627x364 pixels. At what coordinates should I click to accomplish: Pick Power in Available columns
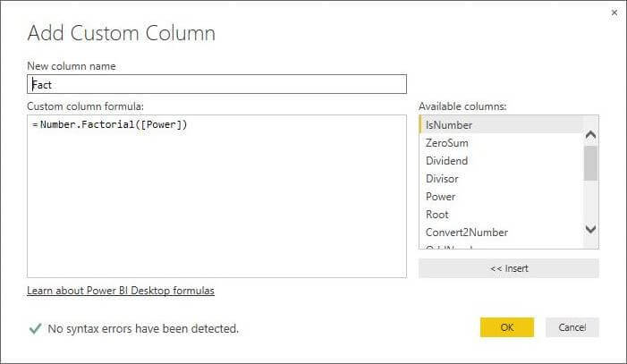[x=441, y=197]
